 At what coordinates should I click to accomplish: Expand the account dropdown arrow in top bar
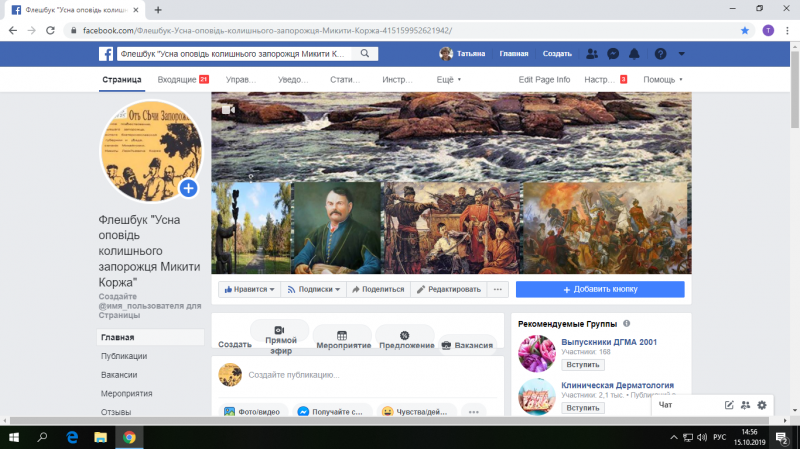click(681, 54)
